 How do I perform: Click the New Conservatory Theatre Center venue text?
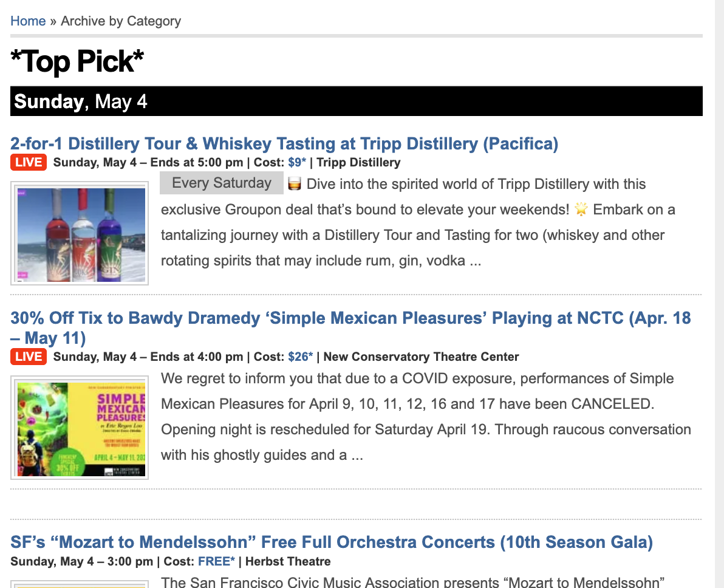point(421,357)
